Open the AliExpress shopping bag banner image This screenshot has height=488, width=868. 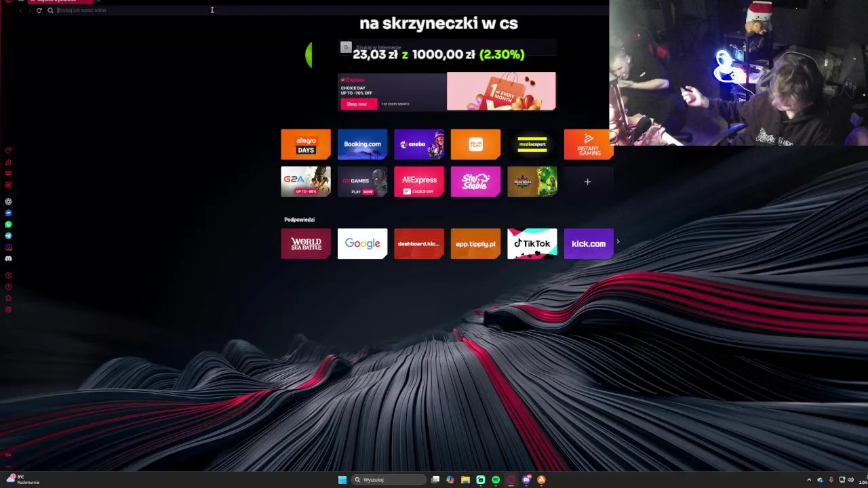tap(501, 91)
